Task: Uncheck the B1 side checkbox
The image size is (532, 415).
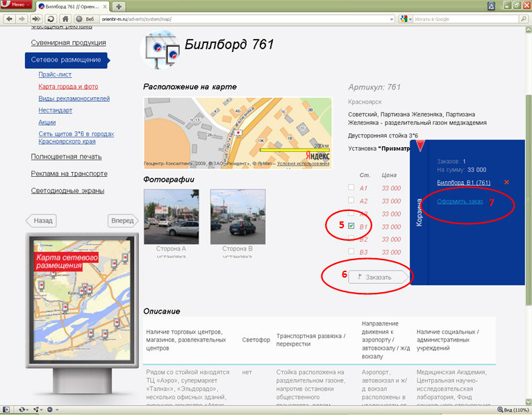Action: coord(351,226)
